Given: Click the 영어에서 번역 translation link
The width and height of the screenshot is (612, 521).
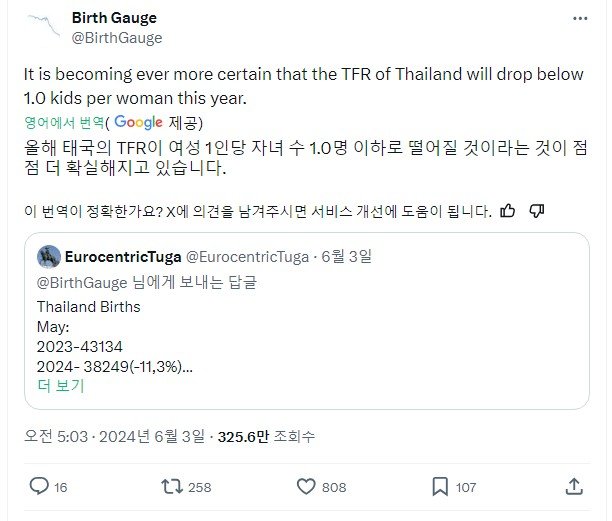Looking at the screenshot, I should [67, 122].
